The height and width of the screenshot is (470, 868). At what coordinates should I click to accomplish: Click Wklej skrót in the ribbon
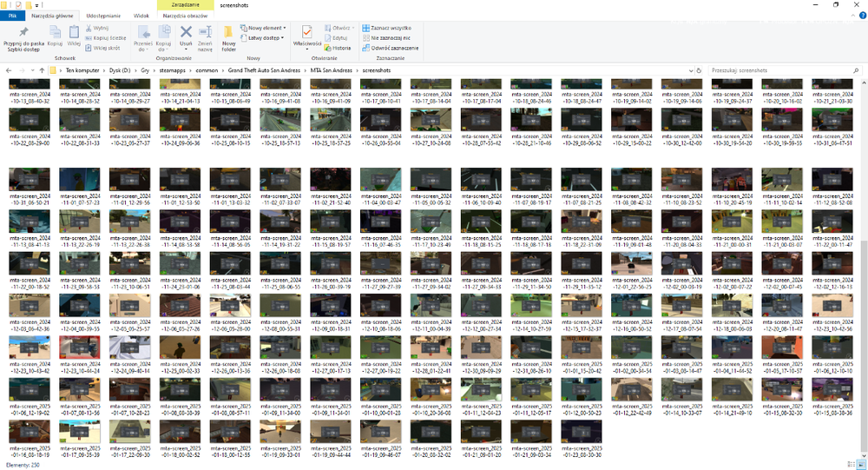(x=102, y=48)
